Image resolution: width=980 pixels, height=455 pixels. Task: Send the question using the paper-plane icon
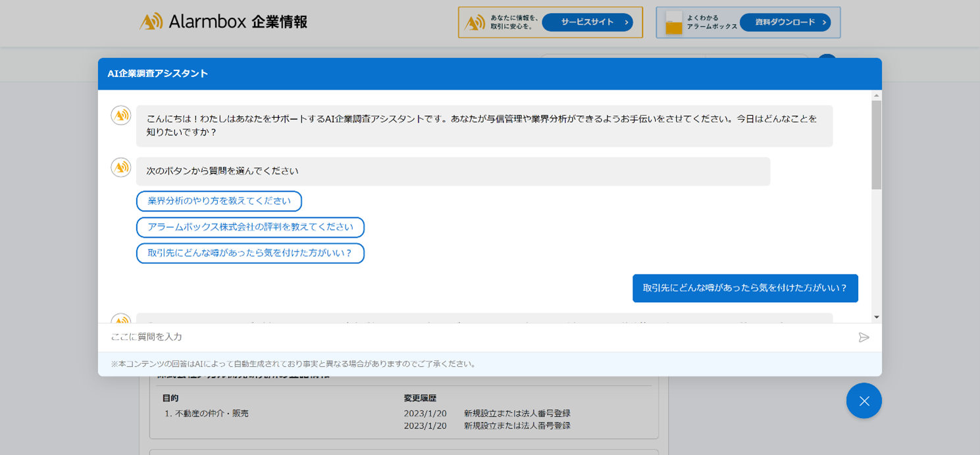864,337
